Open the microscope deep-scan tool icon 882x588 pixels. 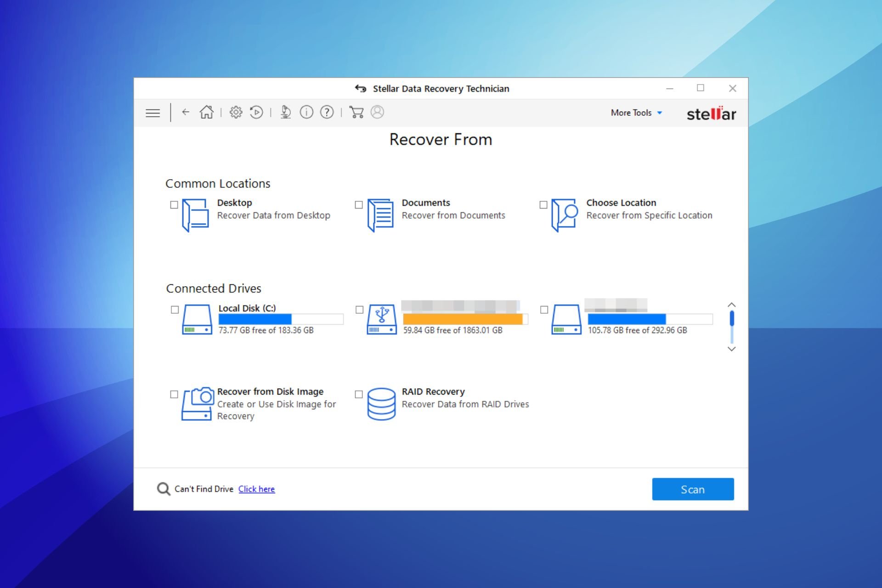[286, 112]
